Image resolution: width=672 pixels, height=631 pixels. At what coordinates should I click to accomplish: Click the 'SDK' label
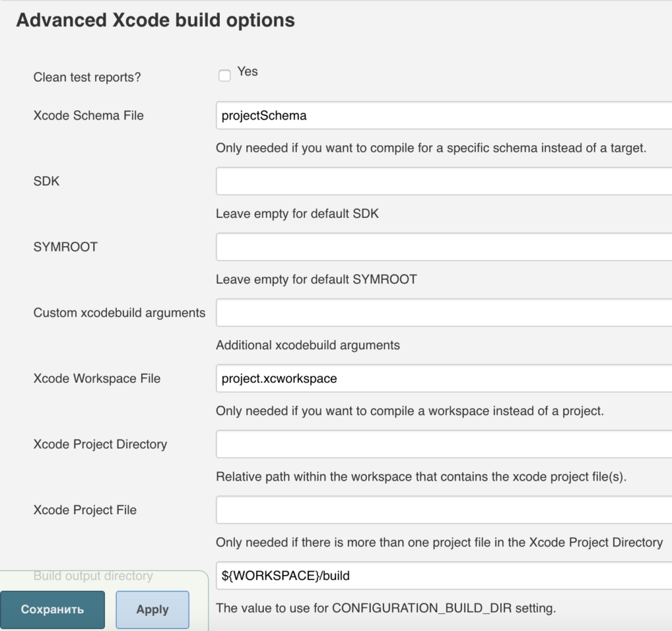tap(47, 181)
